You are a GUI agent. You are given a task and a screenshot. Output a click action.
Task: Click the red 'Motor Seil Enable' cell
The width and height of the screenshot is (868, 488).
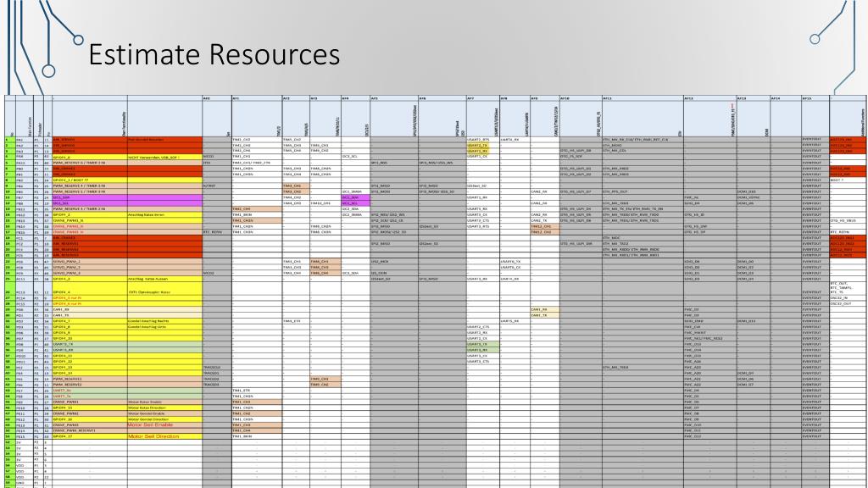tap(165, 425)
